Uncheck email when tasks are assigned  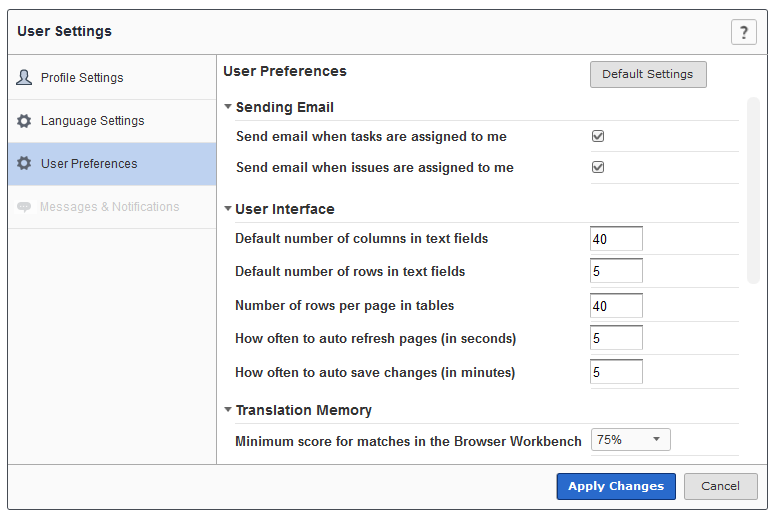point(598,136)
